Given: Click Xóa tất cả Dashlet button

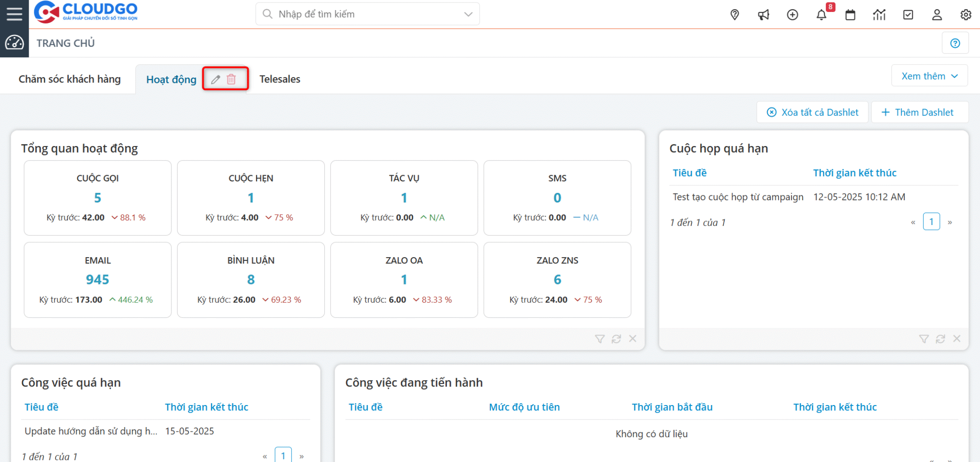Looking at the screenshot, I should pyautogui.click(x=812, y=112).
